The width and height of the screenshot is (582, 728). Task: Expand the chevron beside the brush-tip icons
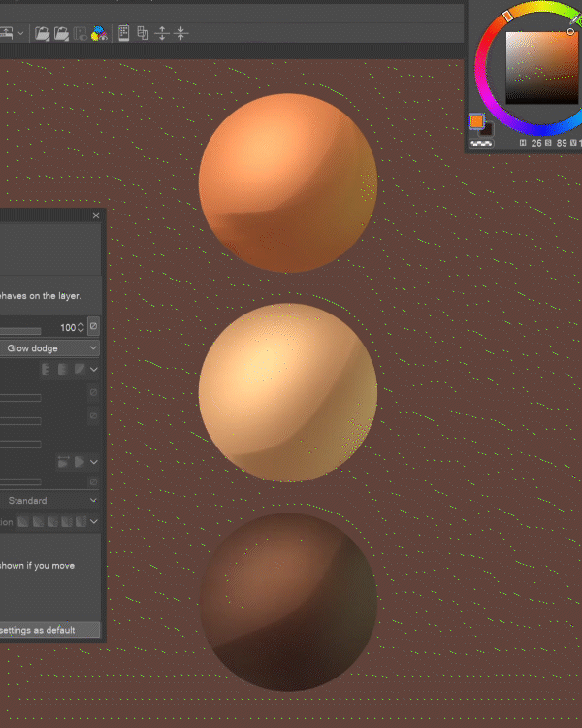(x=94, y=462)
